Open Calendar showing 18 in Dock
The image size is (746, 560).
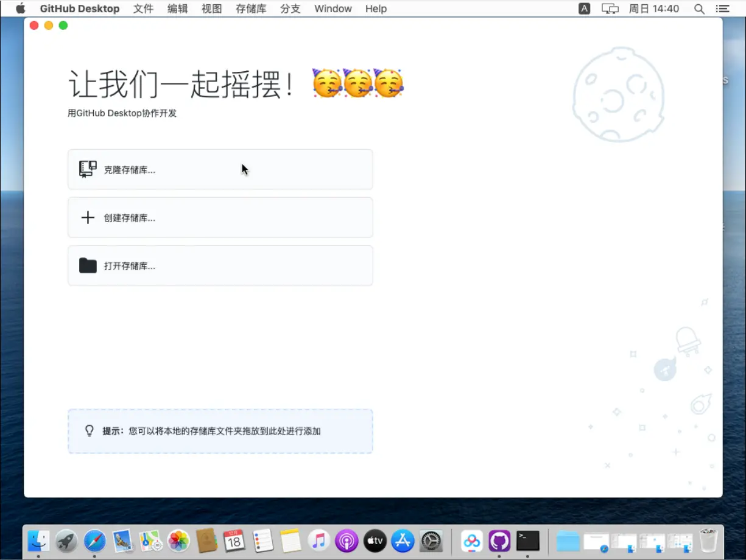(234, 540)
